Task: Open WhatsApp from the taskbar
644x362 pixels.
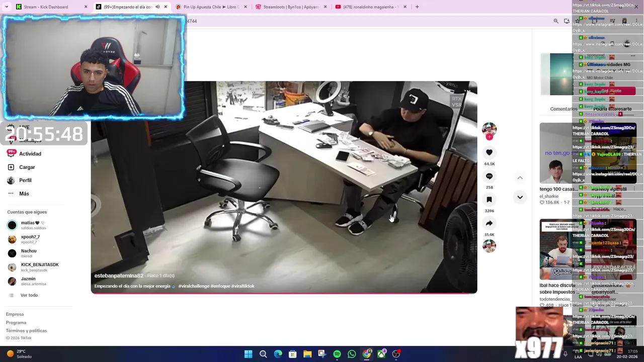Action: pyautogui.click(x=352, y=354)
